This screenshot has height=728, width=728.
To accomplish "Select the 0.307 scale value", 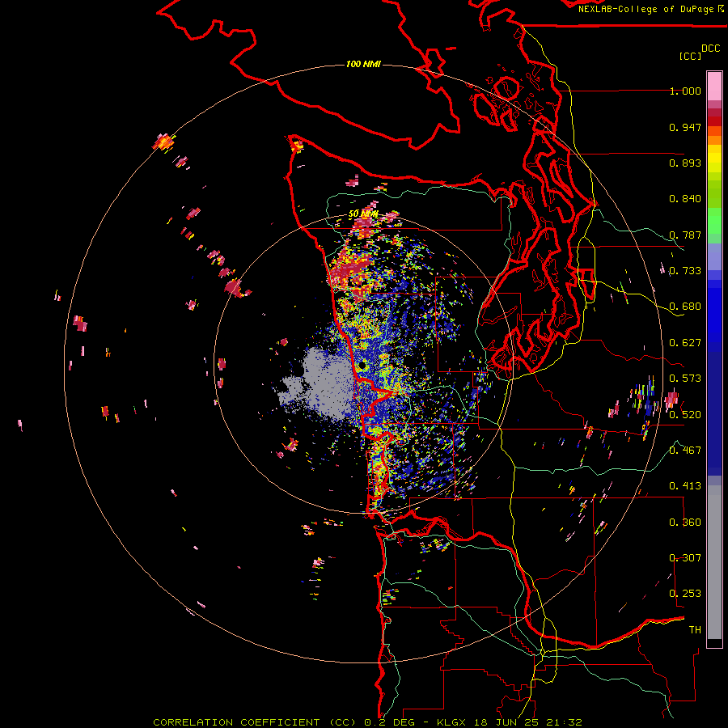I will [x=685, y=557].
